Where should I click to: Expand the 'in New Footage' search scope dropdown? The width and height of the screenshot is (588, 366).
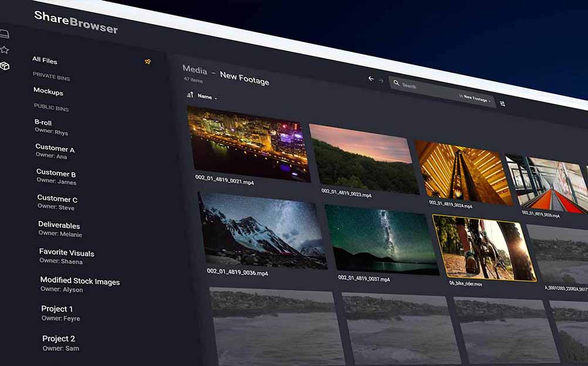click(x=475, y=98)
